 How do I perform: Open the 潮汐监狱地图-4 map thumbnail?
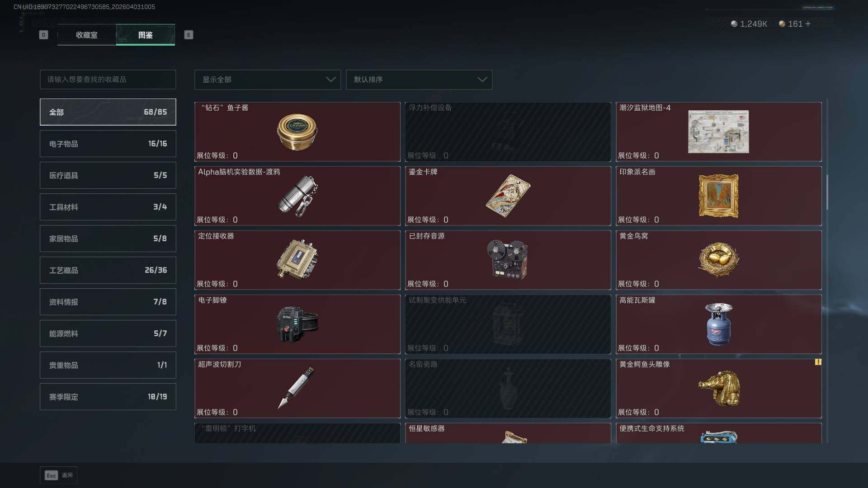click(x=718, y=131)
